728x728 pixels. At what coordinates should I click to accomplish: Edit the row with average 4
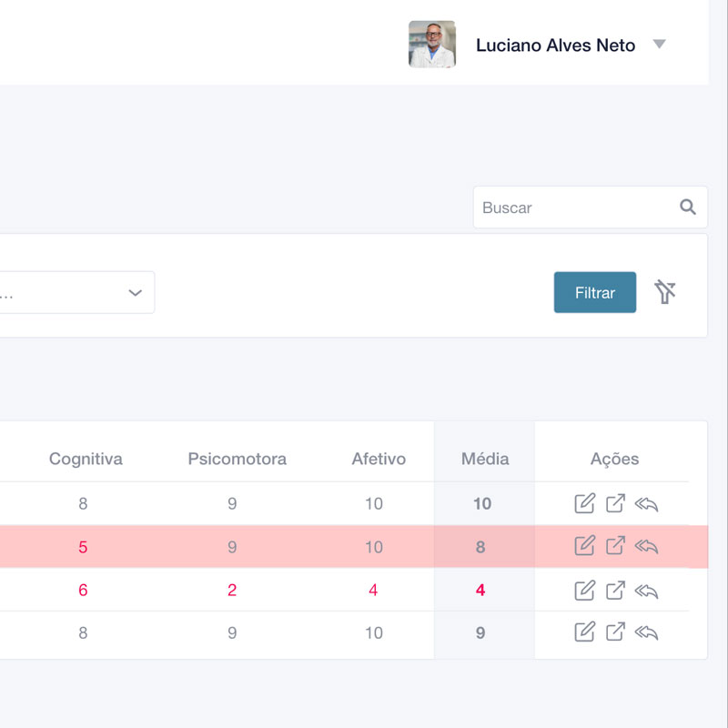pyautogui.click(x=585, y=590)
